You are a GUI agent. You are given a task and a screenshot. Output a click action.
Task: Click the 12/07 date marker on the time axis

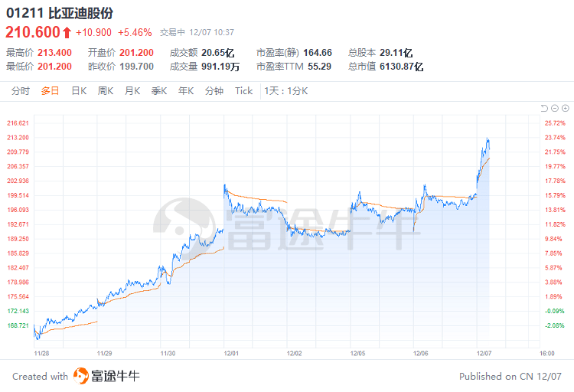coord(484,354)
